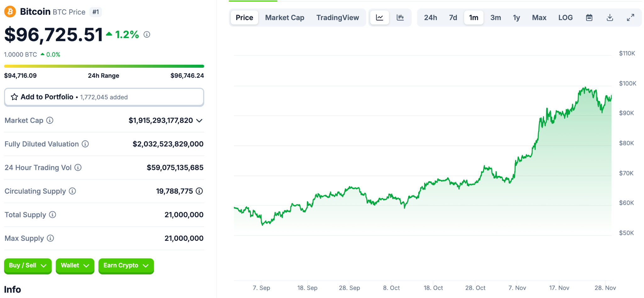644x298 pixels.
Task: Click 24 Hour Trading Vol info icon
Action: pyautogui.click(x=78, y=167)
